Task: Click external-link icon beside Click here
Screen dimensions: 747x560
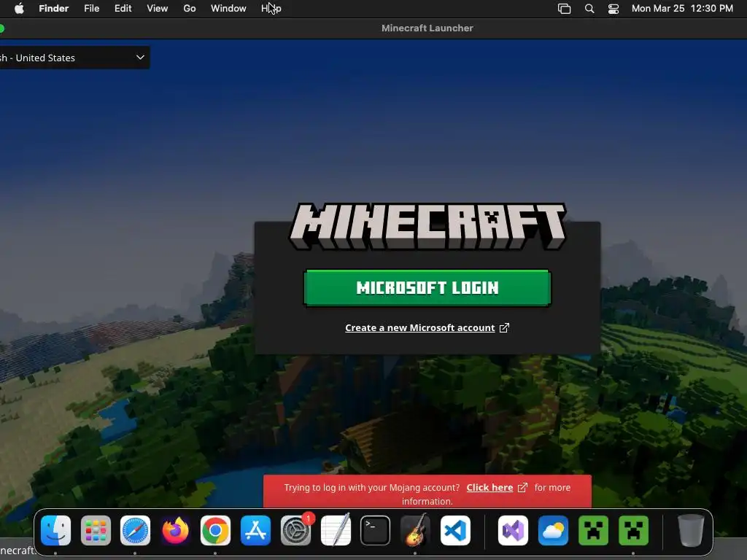Action: (522, 487)
